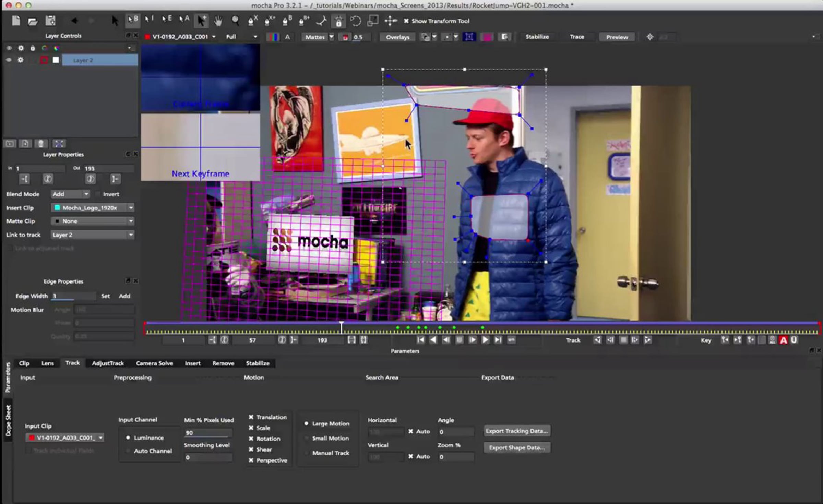Open the Blend Mode dropdown set to Add
Image resolution: width=823 pixels, height=504 pixels.
70,194
